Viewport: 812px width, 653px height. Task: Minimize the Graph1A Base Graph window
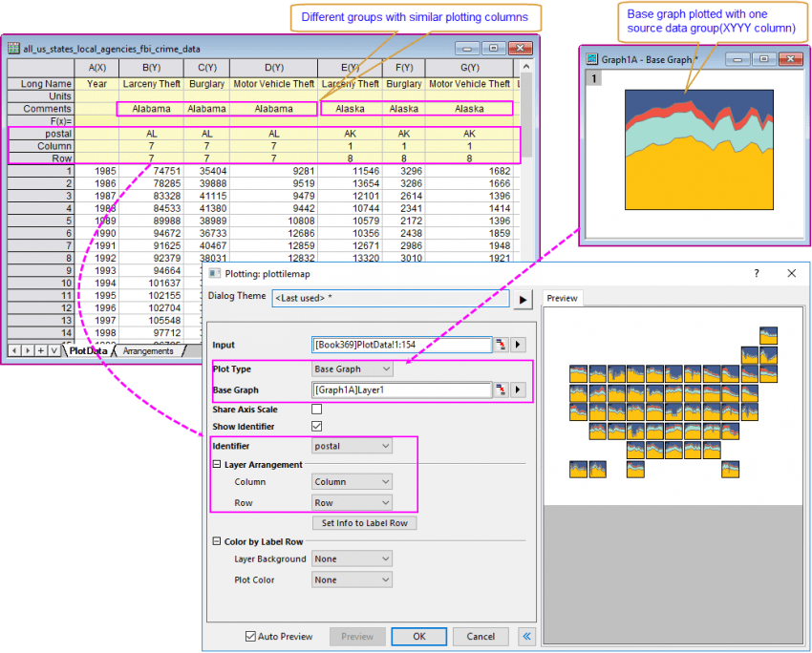coord(737,59)
